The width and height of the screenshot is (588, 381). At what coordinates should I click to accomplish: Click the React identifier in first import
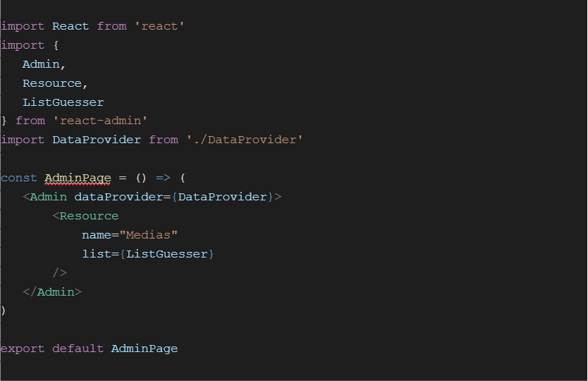71,26
